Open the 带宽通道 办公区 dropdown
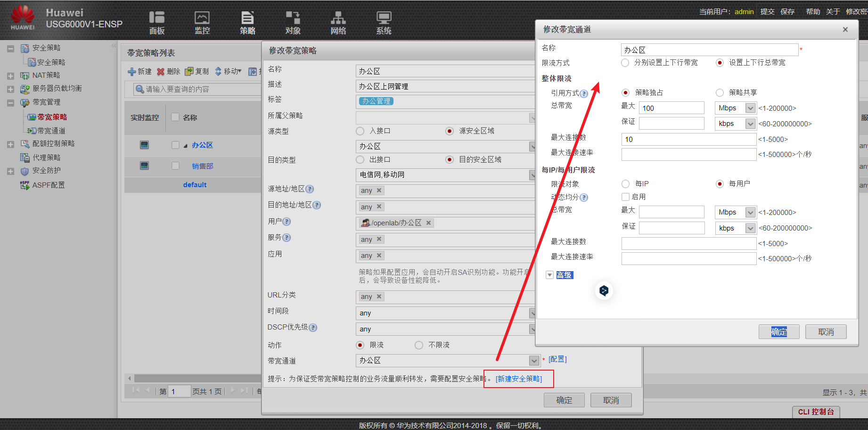Screen dimensions: 868x430 [534, 361]
